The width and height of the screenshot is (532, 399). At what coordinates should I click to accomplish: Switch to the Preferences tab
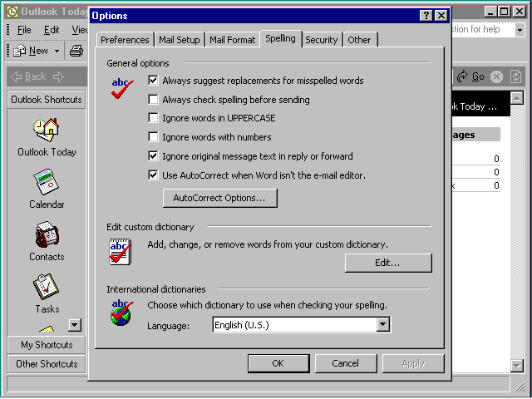pos(125,40)
